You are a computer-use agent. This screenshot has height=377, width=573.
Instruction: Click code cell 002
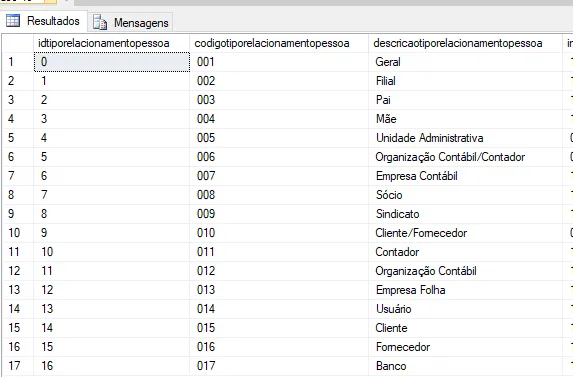click(x=279, y=81)
